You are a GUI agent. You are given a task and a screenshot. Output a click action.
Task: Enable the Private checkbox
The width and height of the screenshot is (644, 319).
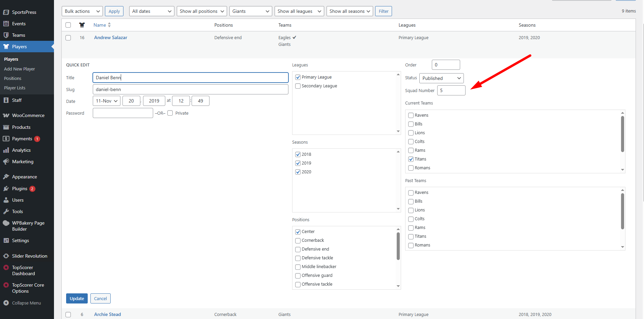click(170, 113)
